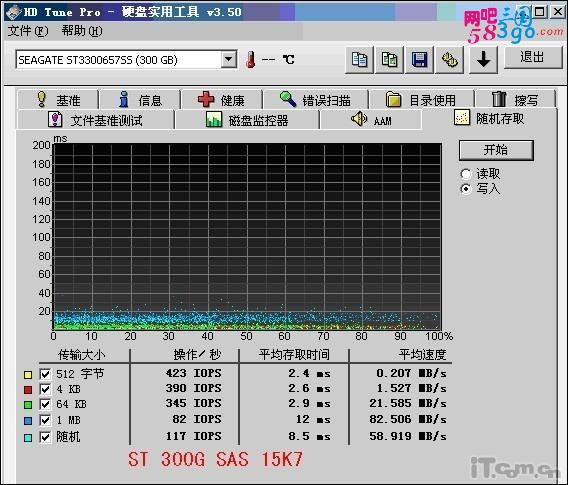This screenshot has width=568, height=485.
Task: Open the 帮助 menu
Action: point(82,31)
